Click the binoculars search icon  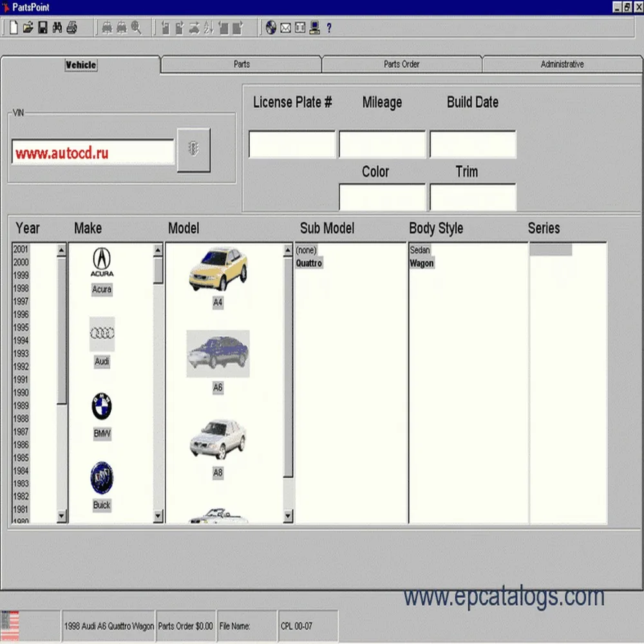click(57, 28)
